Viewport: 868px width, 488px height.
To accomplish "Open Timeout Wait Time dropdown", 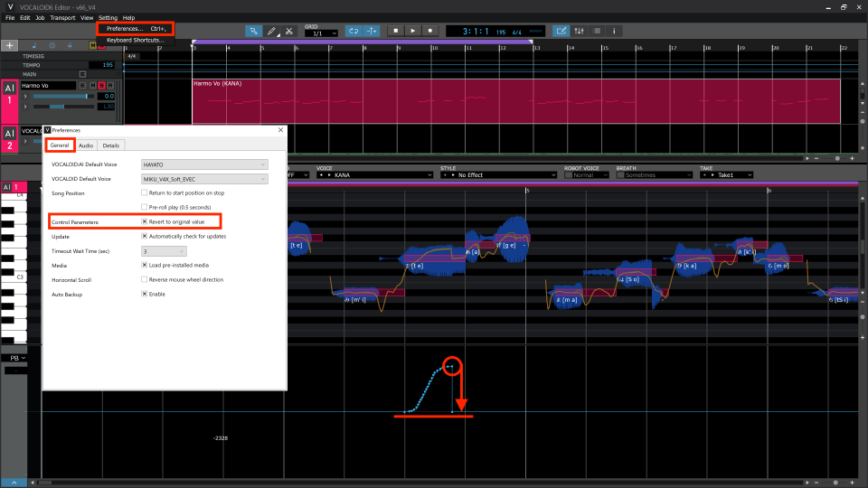I will click(x=164, y=251).
